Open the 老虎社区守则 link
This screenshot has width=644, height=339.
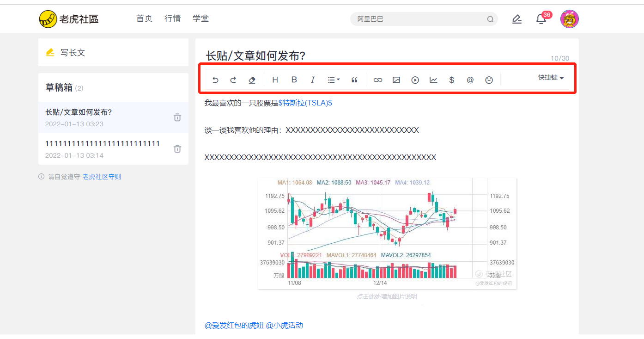pos(102,177)
